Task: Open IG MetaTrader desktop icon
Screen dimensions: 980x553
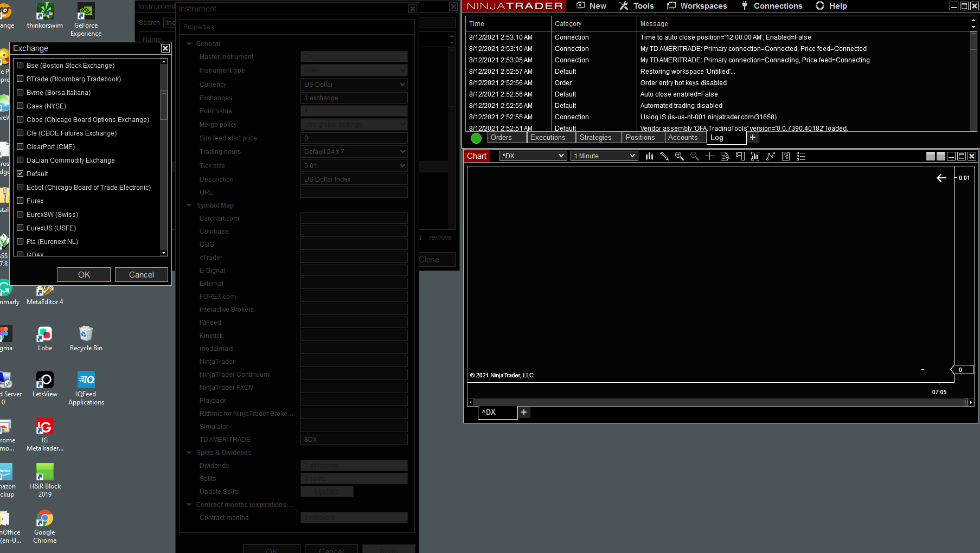Action: (45, 434)
